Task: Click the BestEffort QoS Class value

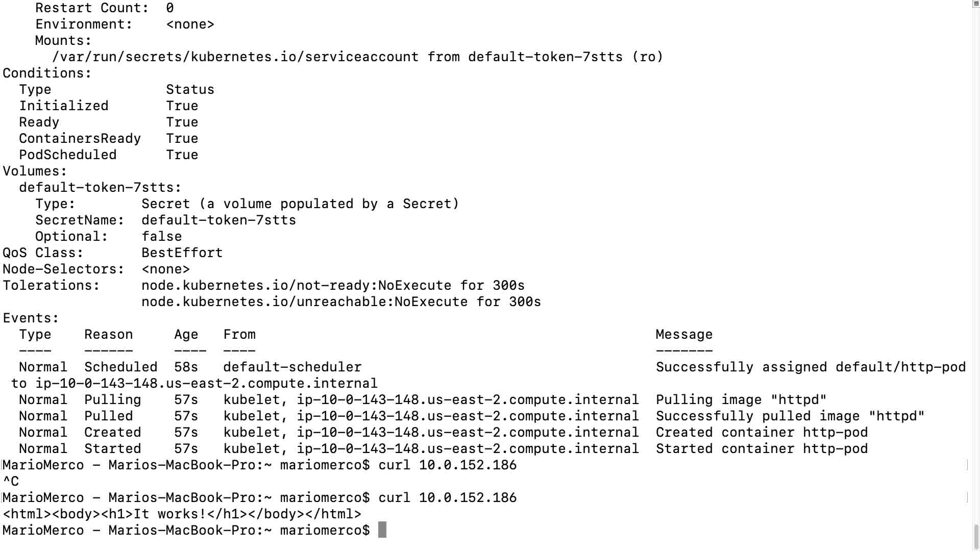Action: tap(182, 253)
